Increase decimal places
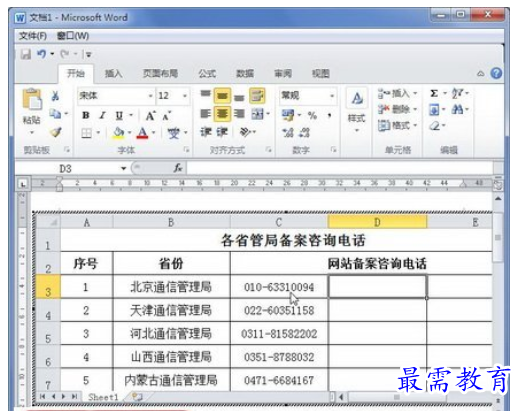Screen dimensions: 519x411 pyautogui.click(x=287, y=133)
